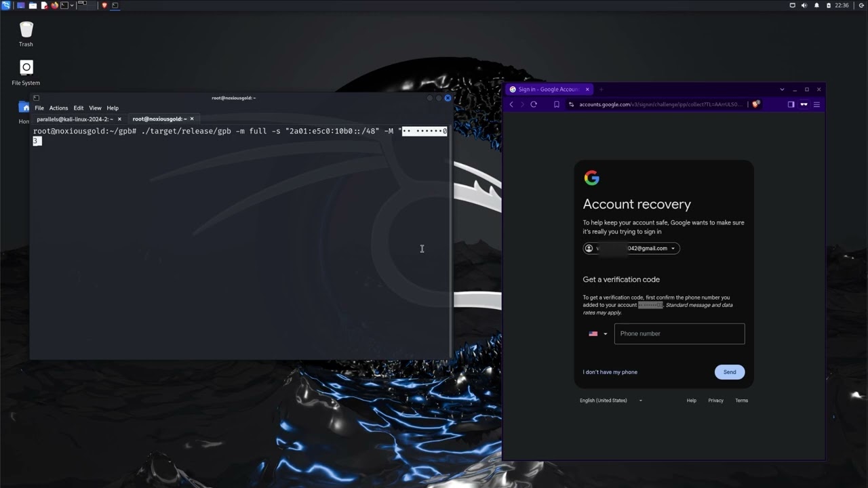Open the terminal launcher dropdown arrow in taskbar

[x=72, y=5]
